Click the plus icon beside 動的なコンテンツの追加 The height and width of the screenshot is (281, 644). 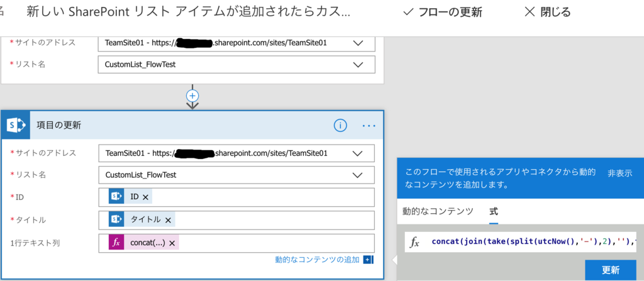click(x=367, y=260)
